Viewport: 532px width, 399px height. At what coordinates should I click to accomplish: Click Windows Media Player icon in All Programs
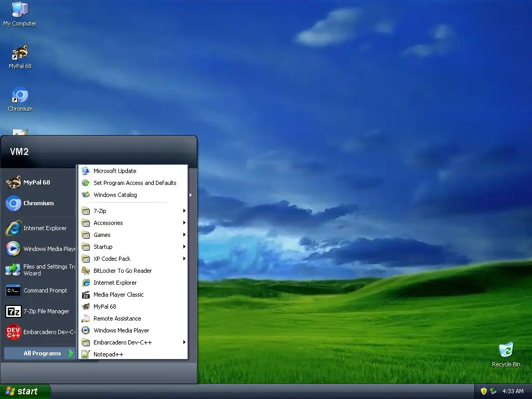pyautogui.click(x=86, y=330)
